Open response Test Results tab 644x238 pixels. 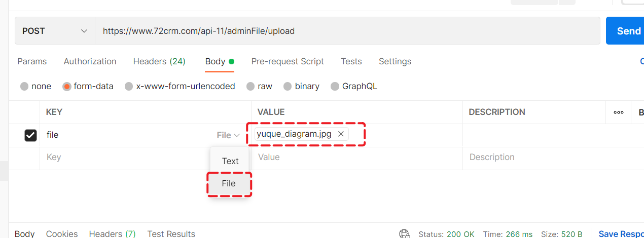171,234
